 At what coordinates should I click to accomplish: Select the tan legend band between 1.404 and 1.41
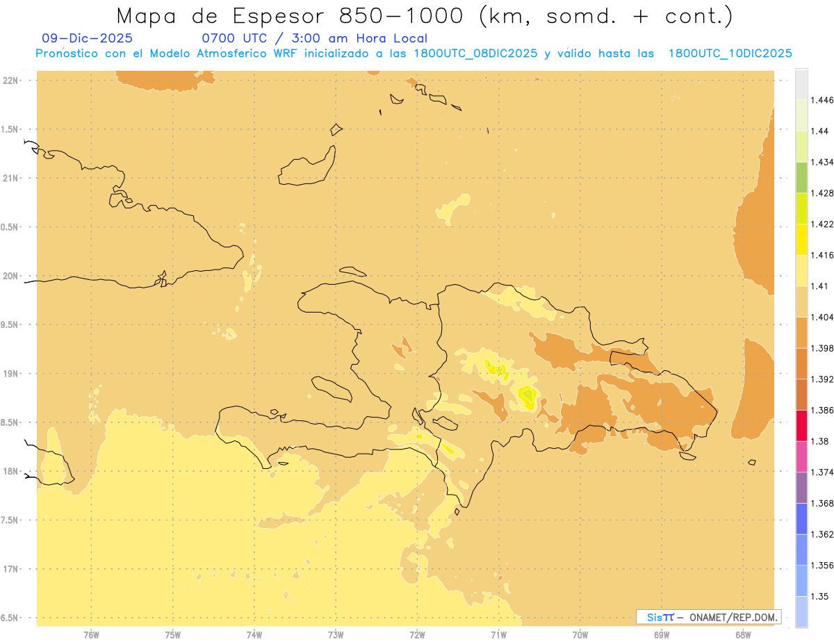[x=801, y=301]
